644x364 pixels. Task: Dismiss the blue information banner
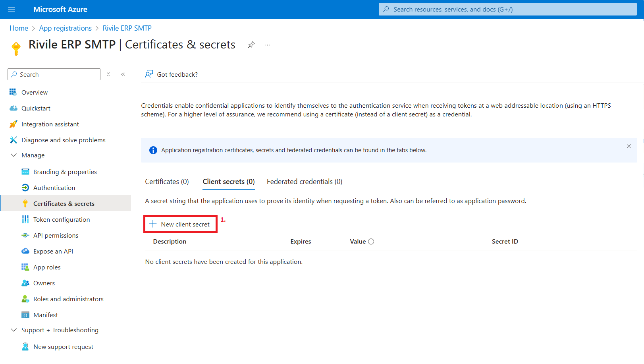click(629, 146)
